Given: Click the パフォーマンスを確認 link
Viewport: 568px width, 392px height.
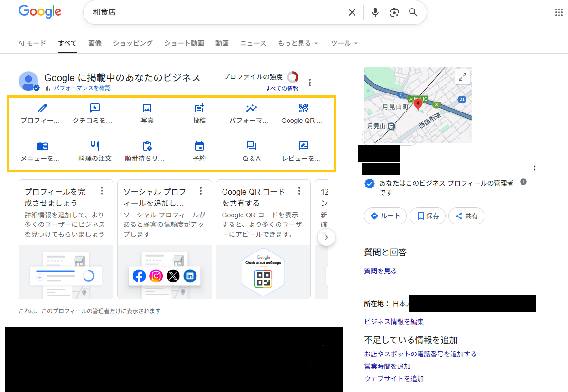Looking at the screenshot, I should point(82,88).
